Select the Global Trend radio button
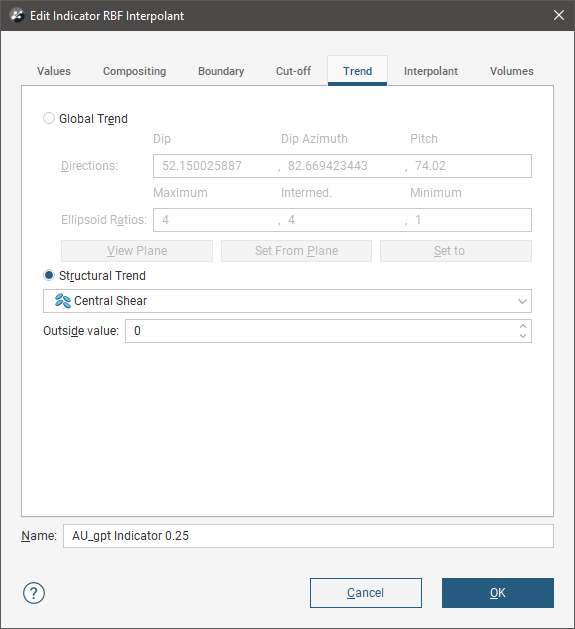 pos(49,118)
